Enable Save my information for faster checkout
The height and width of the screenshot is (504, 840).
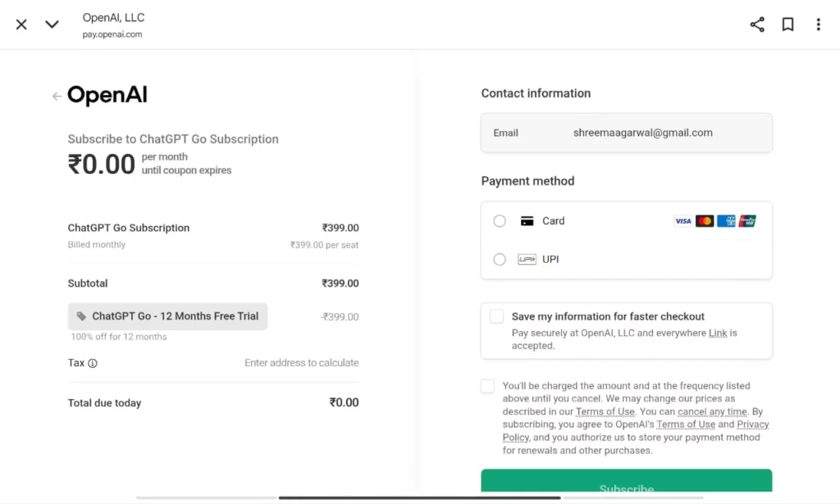pyautogui.click(x=496, y=316)
